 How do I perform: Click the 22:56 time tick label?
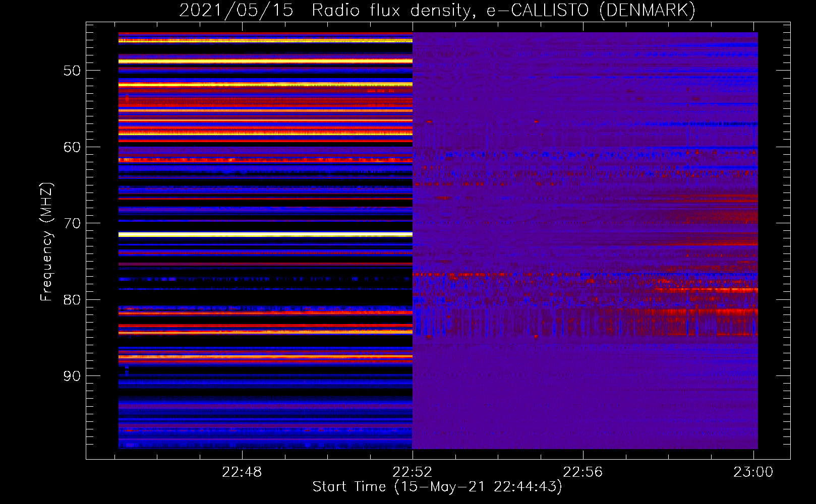[x=583, y=472]
